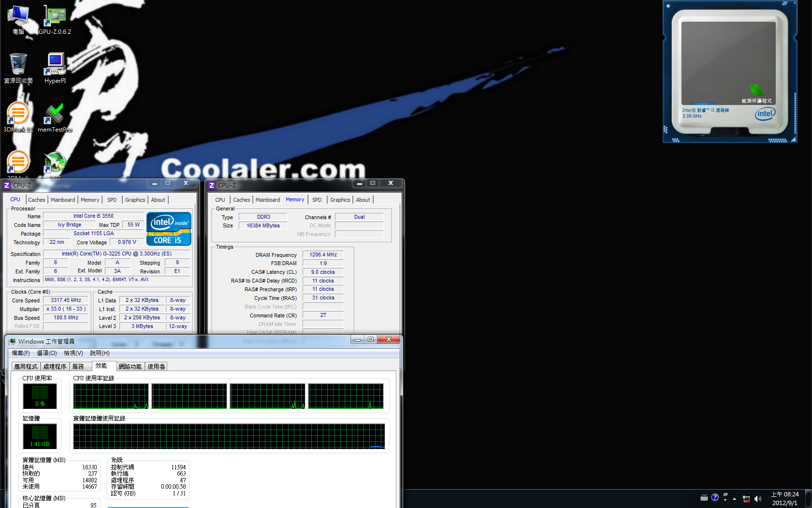Select the 效能 tab in Task Manager

(x=103, y=366)
